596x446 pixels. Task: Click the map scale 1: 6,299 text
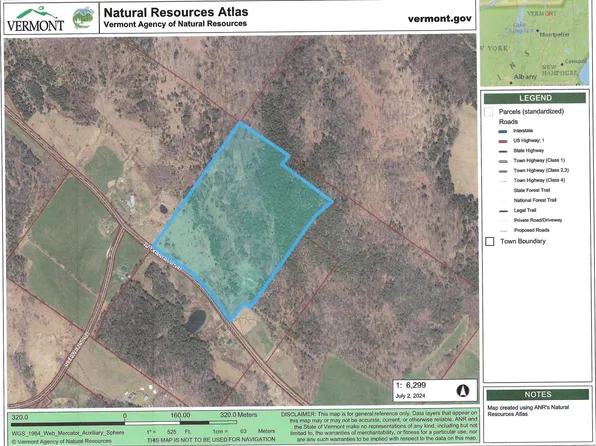point(411,385)
